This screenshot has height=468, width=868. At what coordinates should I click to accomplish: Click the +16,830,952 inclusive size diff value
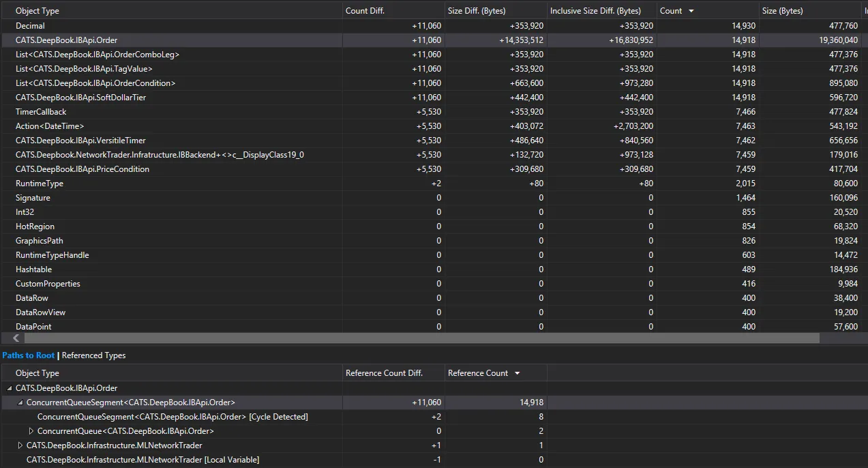(631, 40)
